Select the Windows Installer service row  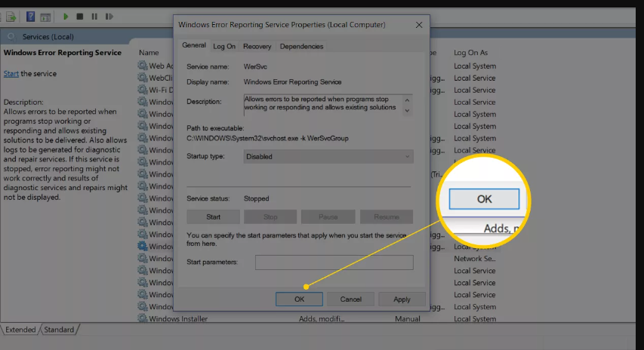[x=178, y=318]
